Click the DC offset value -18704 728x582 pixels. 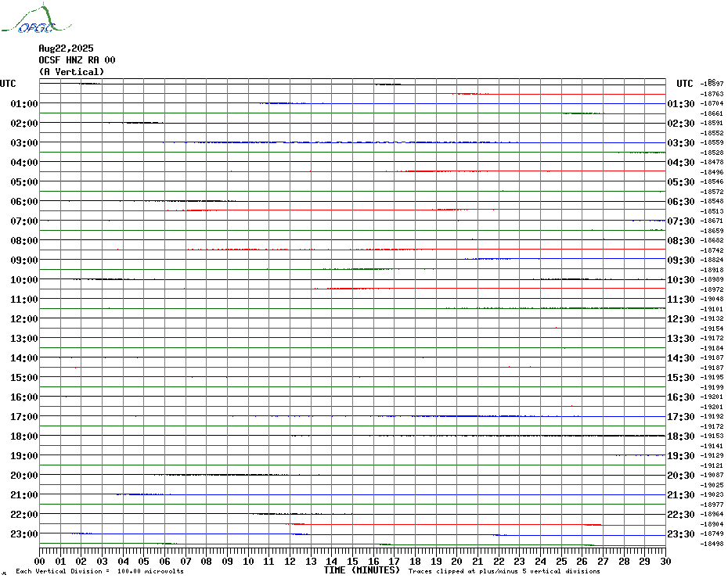[x=712, y=103]
